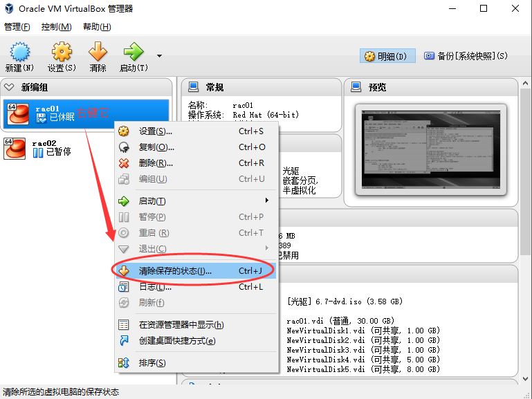Click the gear icon beside 设置(S)...
532x399 pixels.
coord(124,131)
